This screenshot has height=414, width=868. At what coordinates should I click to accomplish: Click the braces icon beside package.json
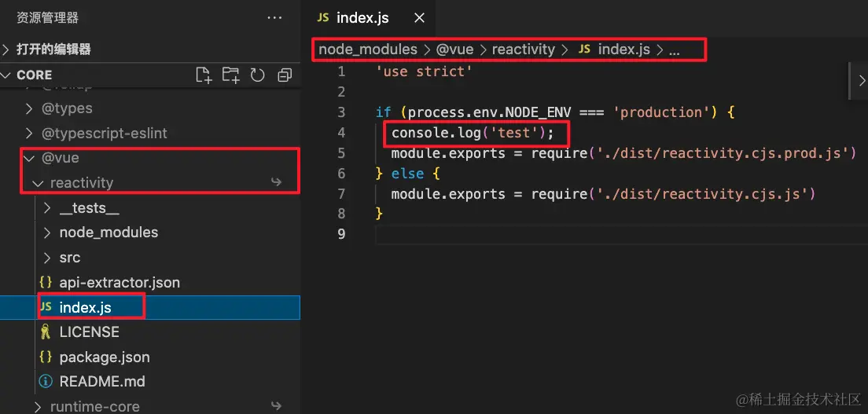click(x=46, y=357)
